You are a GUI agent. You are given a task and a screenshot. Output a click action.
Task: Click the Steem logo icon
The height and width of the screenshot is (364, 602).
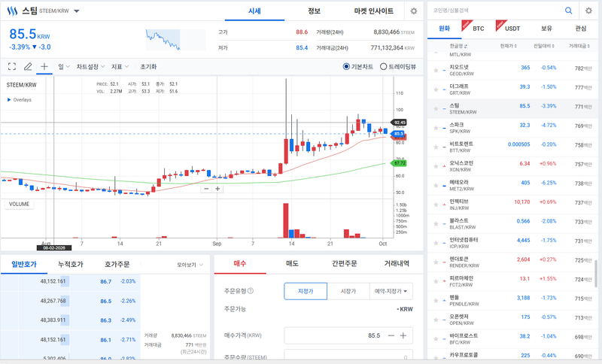[x=12, y=11]
